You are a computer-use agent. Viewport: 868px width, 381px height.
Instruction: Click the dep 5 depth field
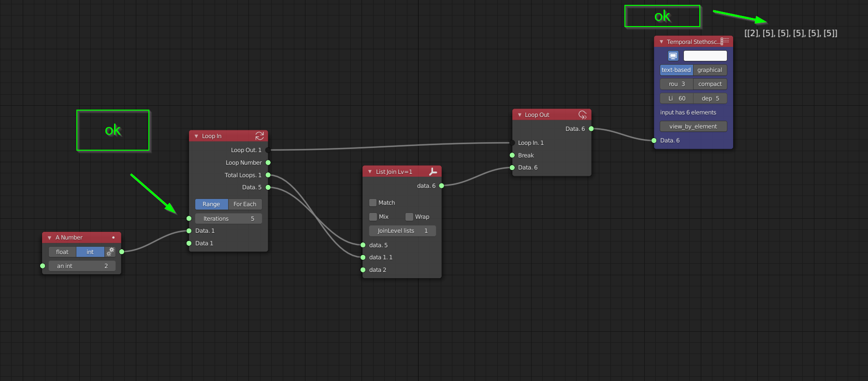click(710, 99)
